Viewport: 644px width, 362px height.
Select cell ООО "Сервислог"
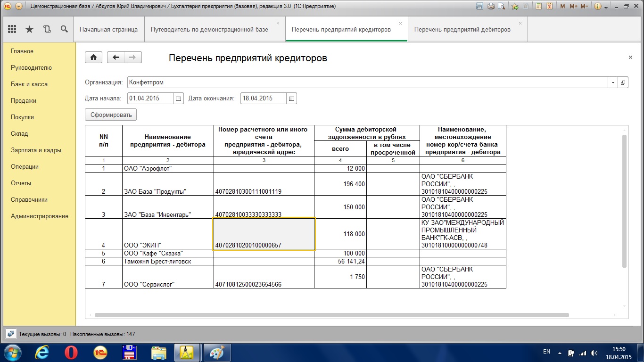click(168, 277)
